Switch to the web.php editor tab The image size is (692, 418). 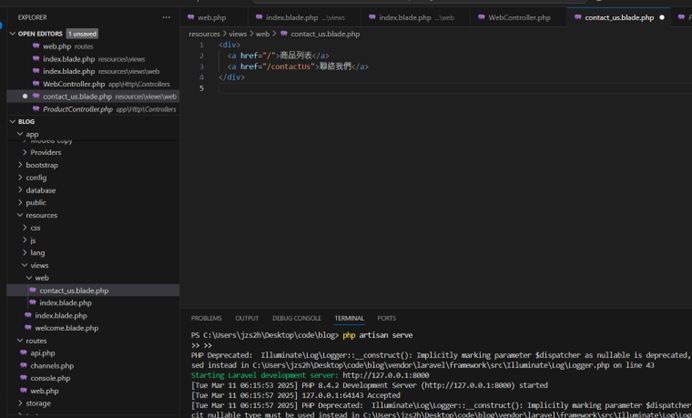pyautogui.click(x=212, y=18)
